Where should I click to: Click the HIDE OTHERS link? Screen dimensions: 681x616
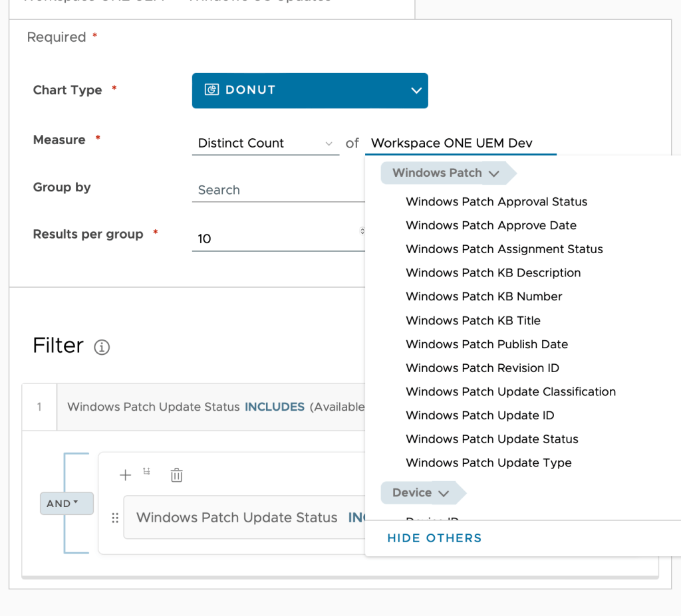pyautogui.click(x=434, y=538)
